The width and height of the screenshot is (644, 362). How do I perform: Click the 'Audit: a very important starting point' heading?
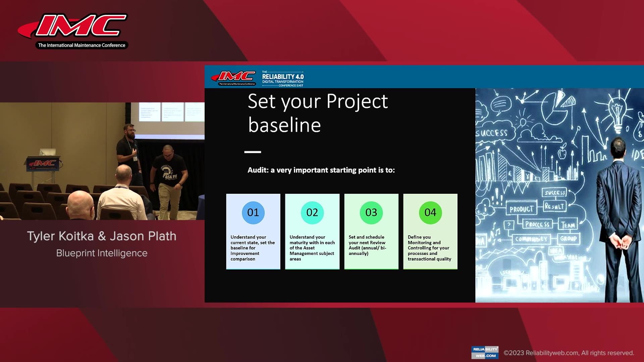tap(321, 170)
